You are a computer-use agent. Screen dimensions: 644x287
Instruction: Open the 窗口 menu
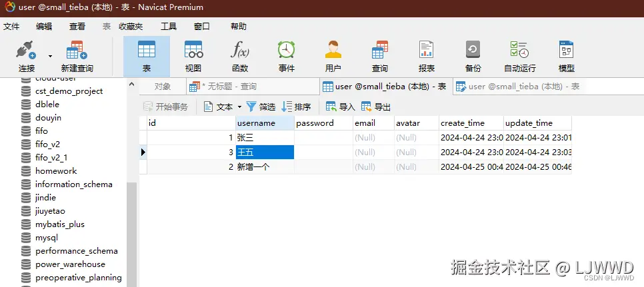click(x=201, y=27)
